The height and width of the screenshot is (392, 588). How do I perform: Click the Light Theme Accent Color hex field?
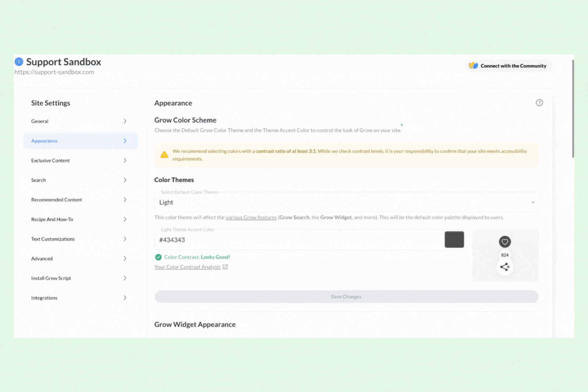click(x=298, y=240)
